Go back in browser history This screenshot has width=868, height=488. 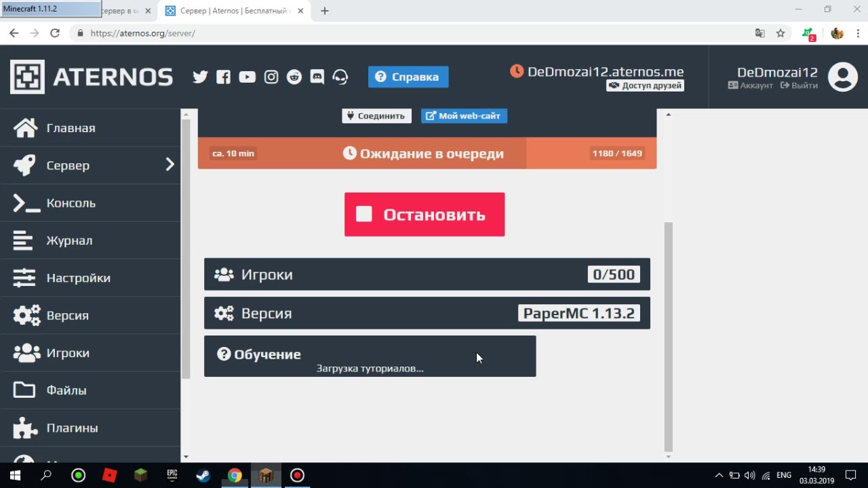[x=14, y=33]
